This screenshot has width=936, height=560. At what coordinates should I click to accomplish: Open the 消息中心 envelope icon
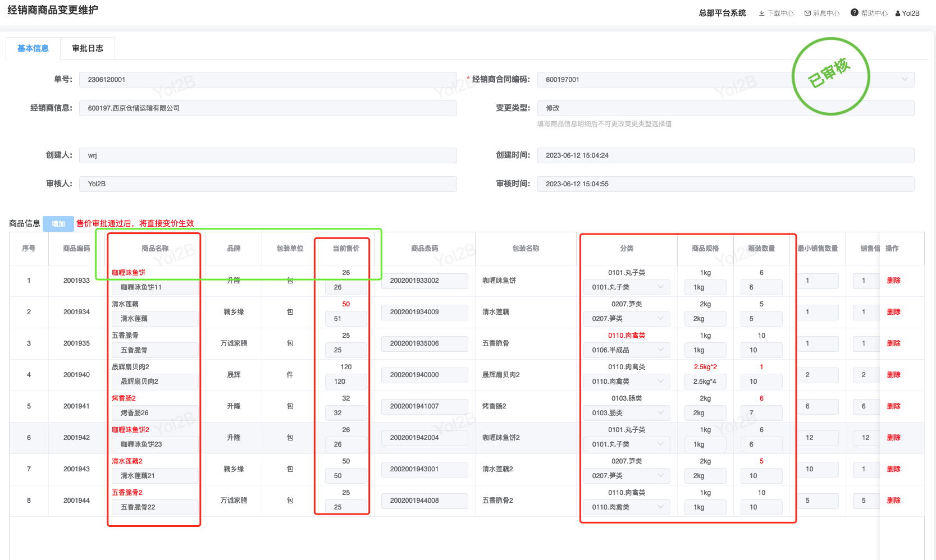click(x=807, y=13)
